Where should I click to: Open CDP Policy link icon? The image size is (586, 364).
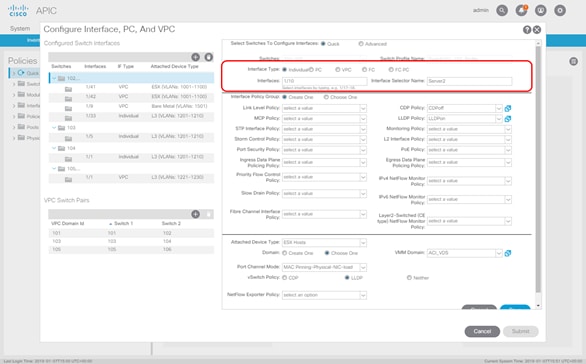(508, 108)
